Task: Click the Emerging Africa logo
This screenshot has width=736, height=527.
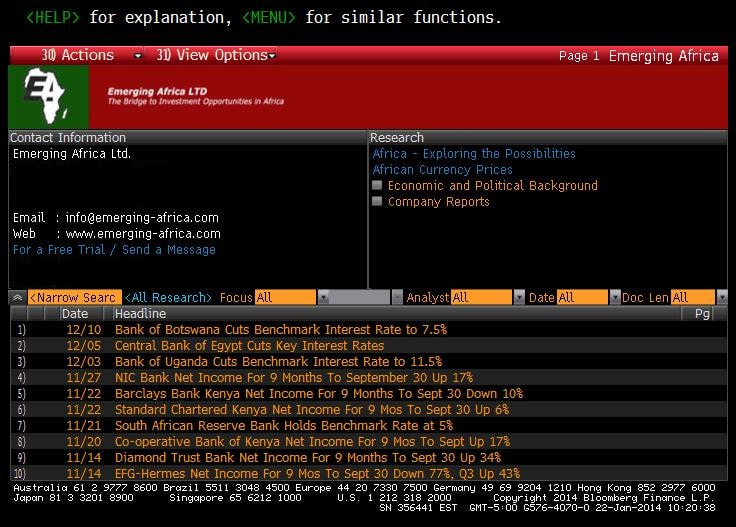Action: point(49,96)
